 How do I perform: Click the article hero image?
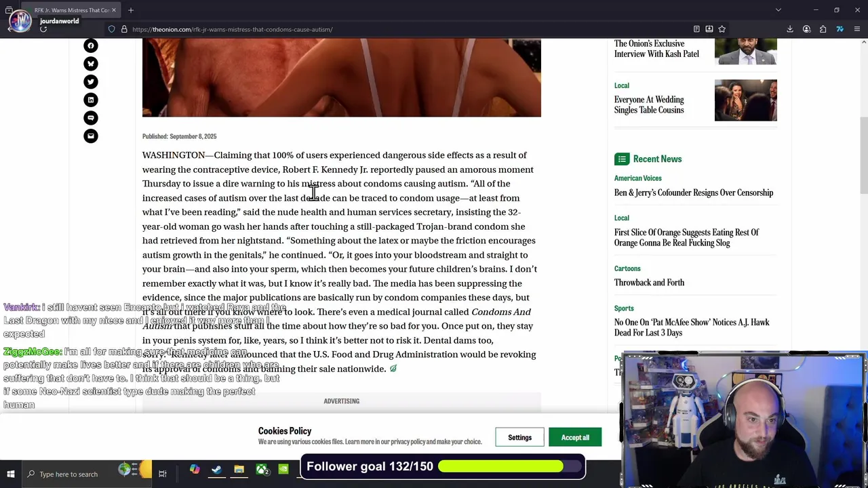tap(342, 77)
